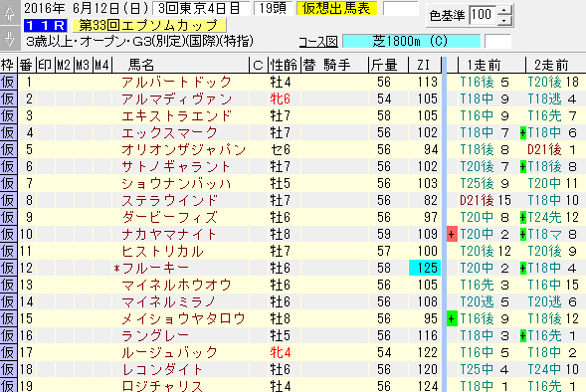
Task: Click green plus marker in フルーキー's 2走前
Action: [523, 268]
